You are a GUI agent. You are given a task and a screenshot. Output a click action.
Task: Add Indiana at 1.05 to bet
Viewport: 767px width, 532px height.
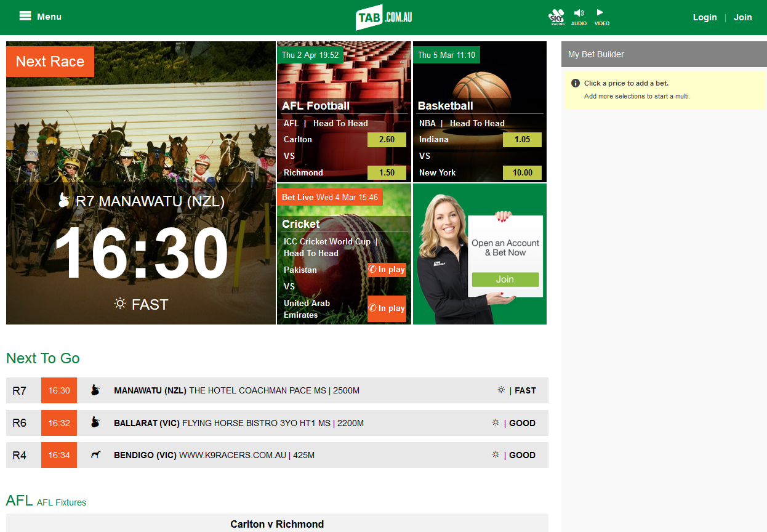(522, 140)
